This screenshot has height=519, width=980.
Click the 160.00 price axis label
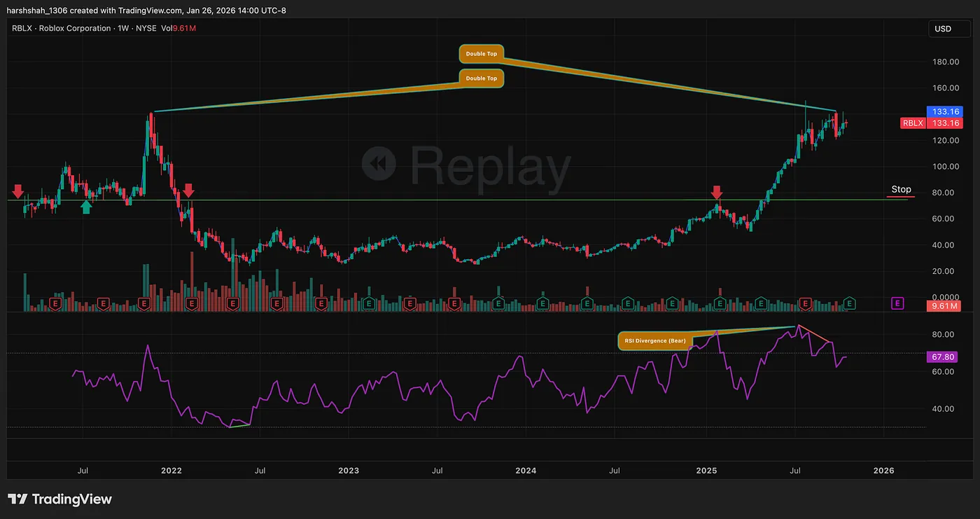point(945,88)
